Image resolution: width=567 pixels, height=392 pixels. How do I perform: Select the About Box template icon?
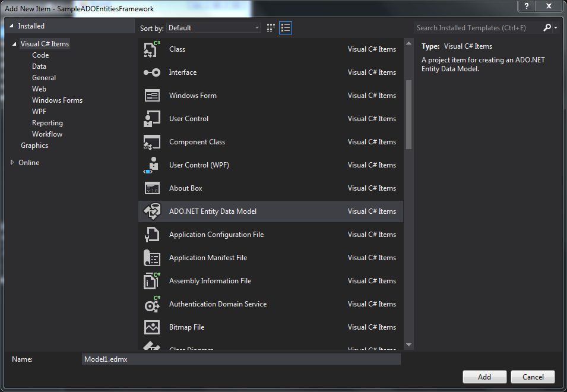click(x=152, y=188)
